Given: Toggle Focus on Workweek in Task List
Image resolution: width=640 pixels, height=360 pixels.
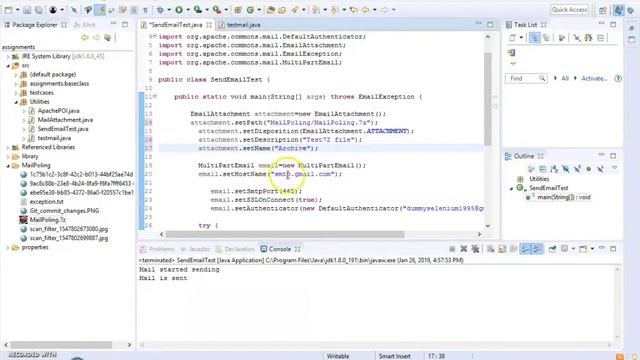Looking at the screenshot, I should [x=562, y=38].
